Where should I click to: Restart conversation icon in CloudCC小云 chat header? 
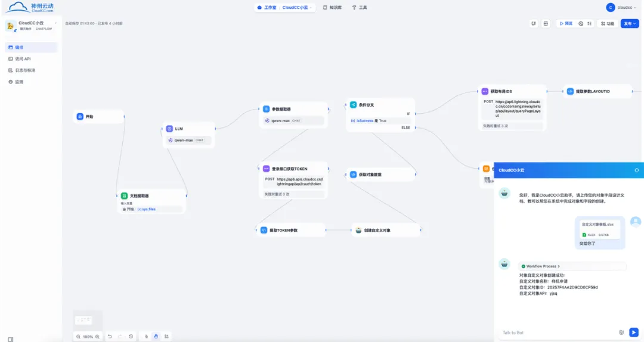tap(637, 170)
